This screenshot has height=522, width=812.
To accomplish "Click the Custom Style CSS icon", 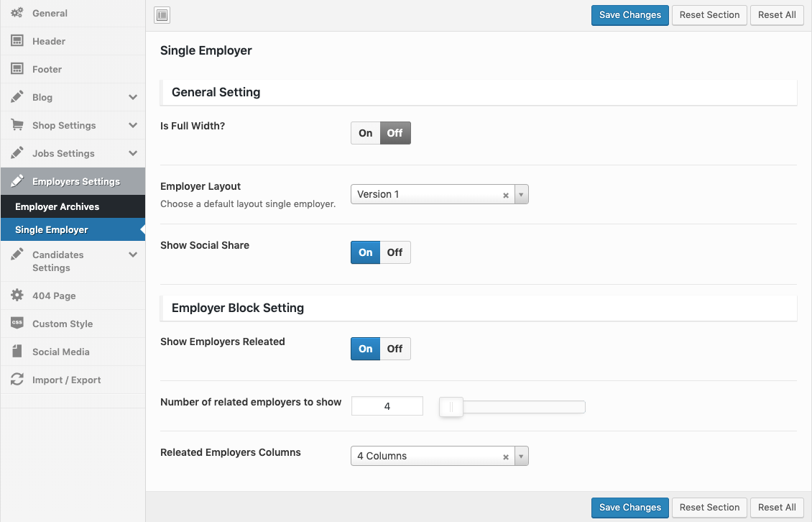I will [17, 324].
